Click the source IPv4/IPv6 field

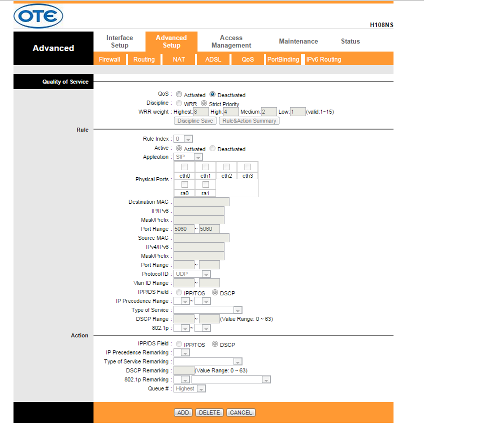click(199, 247)
